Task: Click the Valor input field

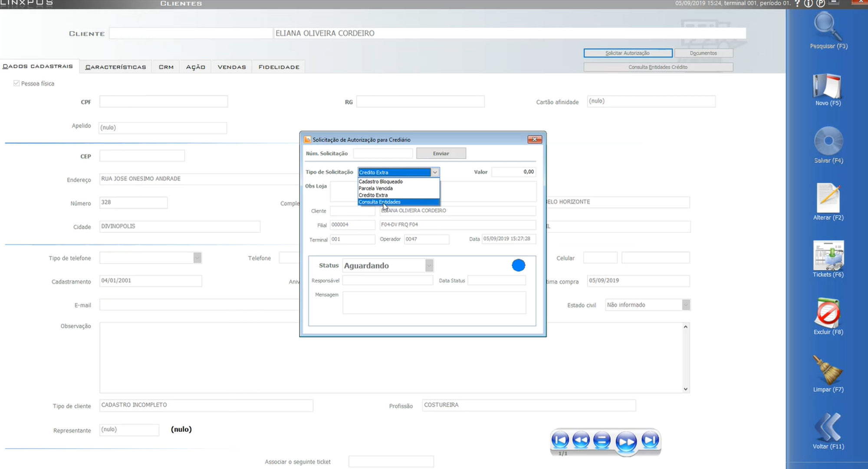Action: pos(513,172)
